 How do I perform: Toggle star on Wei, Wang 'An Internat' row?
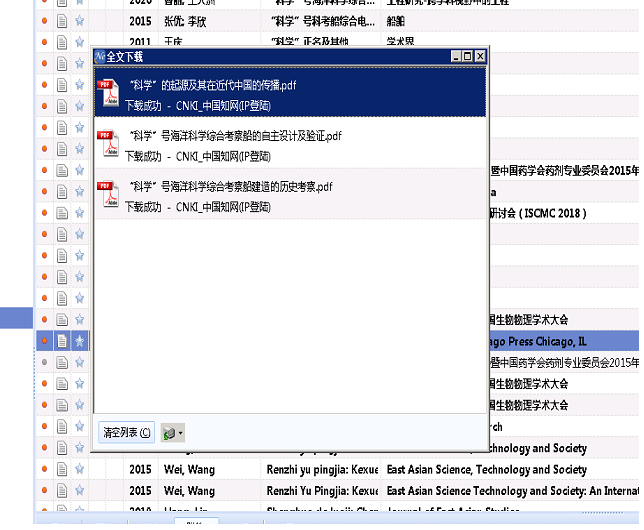(x=80, y=490)
